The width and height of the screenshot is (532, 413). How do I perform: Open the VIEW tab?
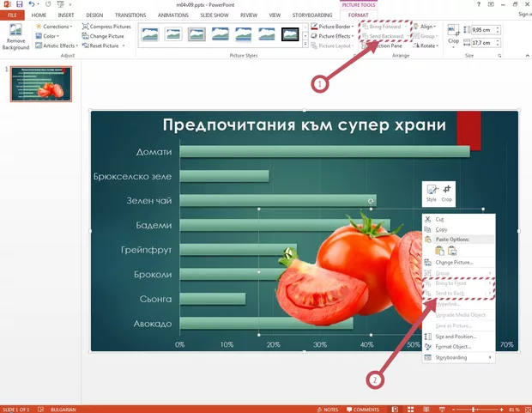click(x=275, y=15)
